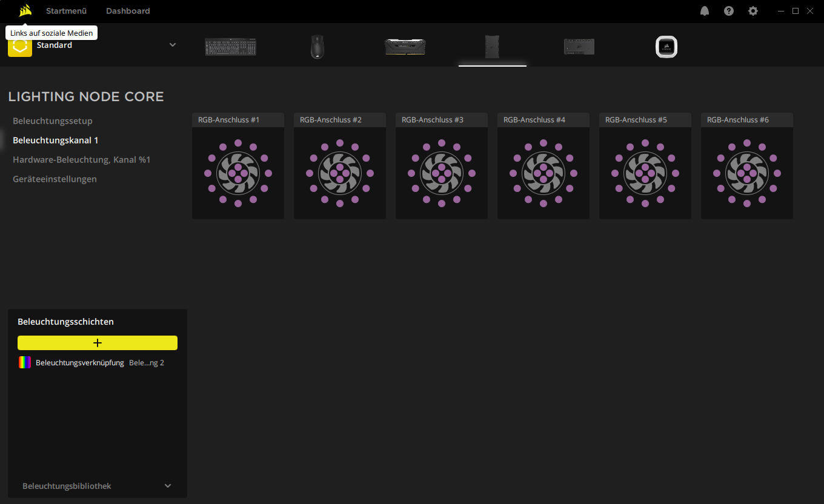Maximize the iCUE window
This screenshot has width=824, height=504.
[x=796, y=11]
